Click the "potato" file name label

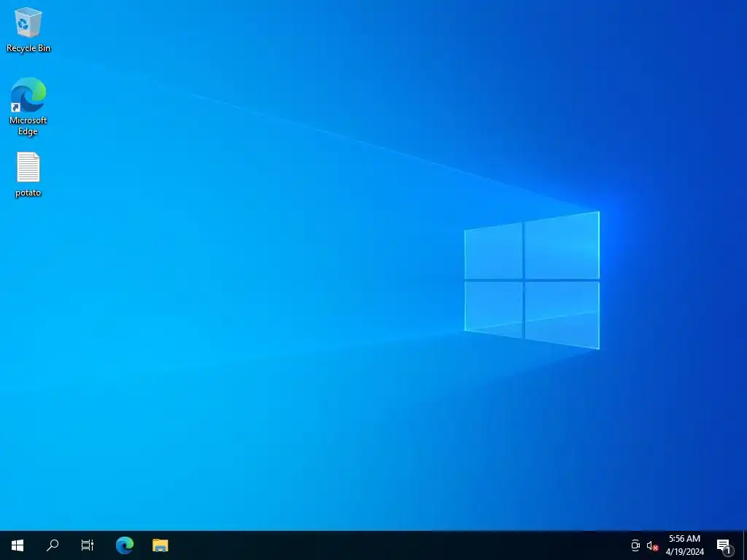(28, 192)
